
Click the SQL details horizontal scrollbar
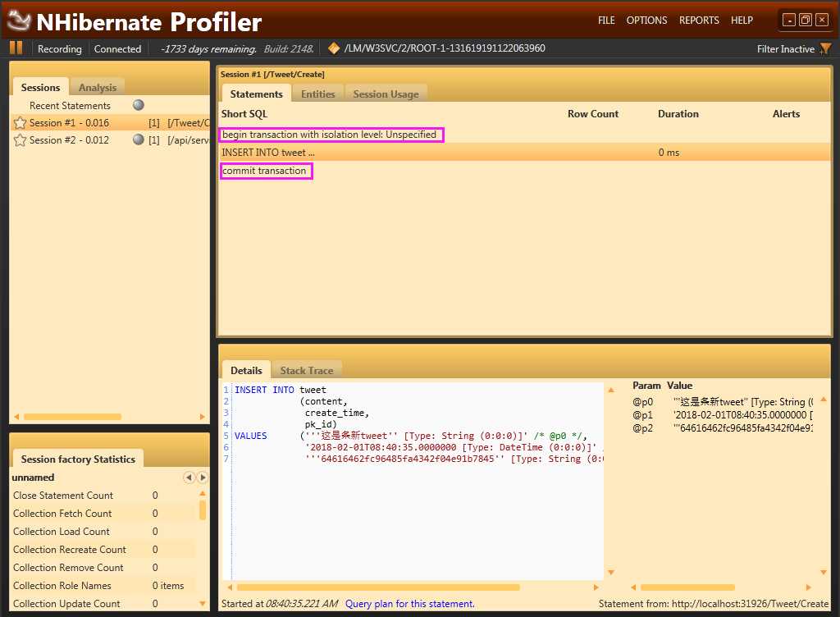pyautogui.click(x=378, y=587)
